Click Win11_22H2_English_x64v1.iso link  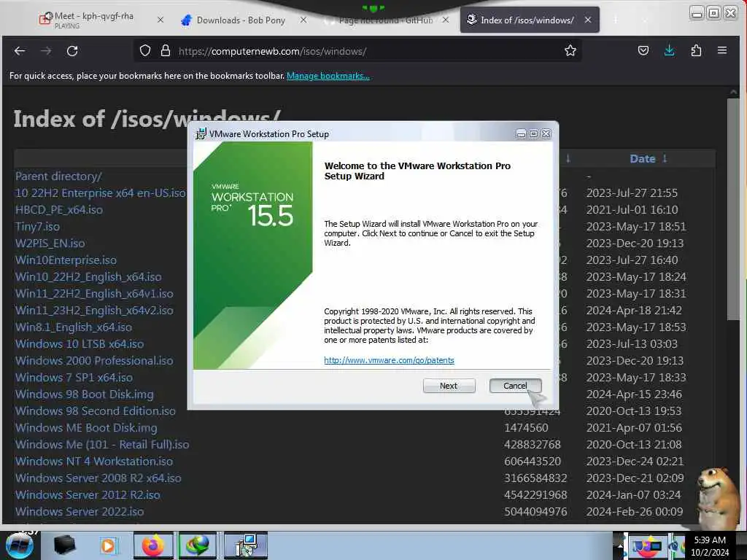click(x=94, y=294)
